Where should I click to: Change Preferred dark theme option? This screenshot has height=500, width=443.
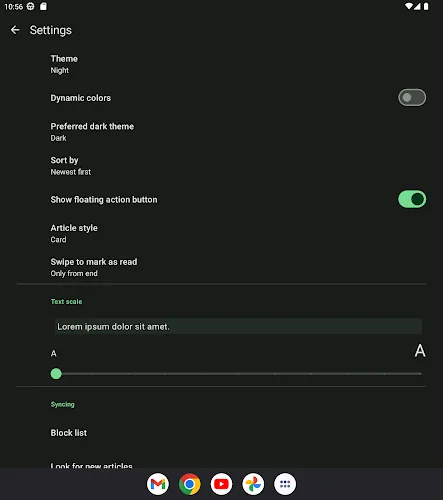[x=221, y=132]
